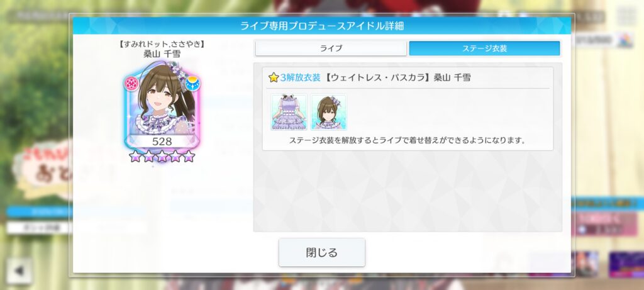644x290 pixels.
Task: Tap the blurred purple banner thumbnail bottom right
Action: coord(626,265)
